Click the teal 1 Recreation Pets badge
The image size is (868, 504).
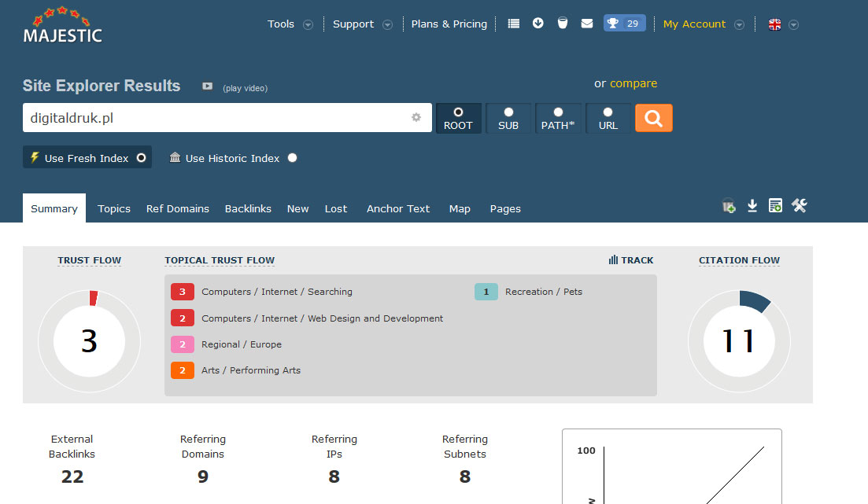click(x=486, y=292)
